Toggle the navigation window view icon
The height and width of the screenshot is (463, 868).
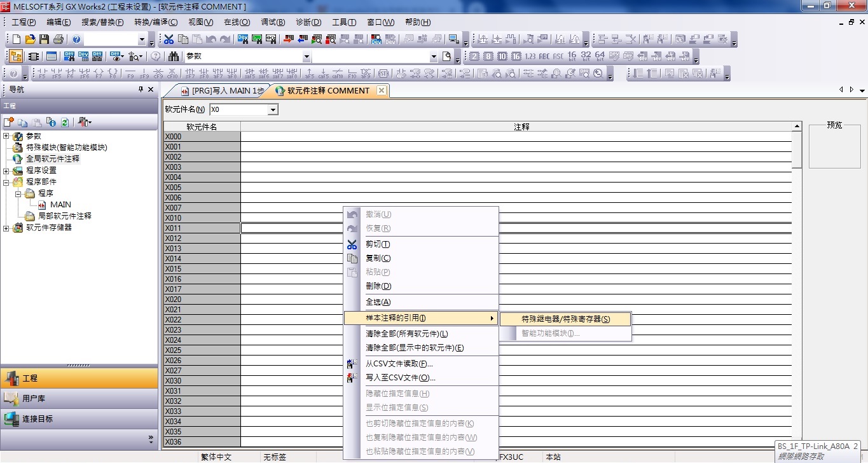pos(15,57)
